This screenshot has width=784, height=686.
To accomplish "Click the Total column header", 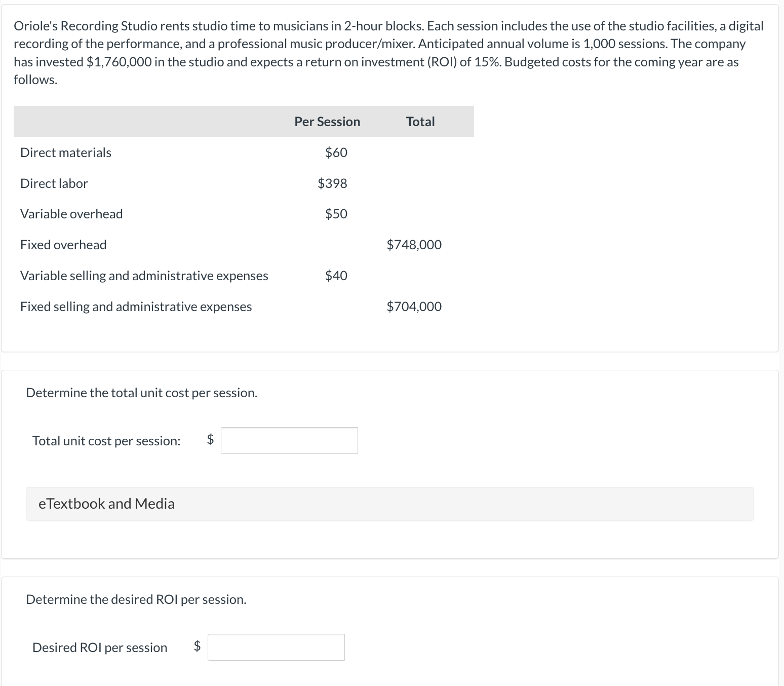I will click(420, 122).
